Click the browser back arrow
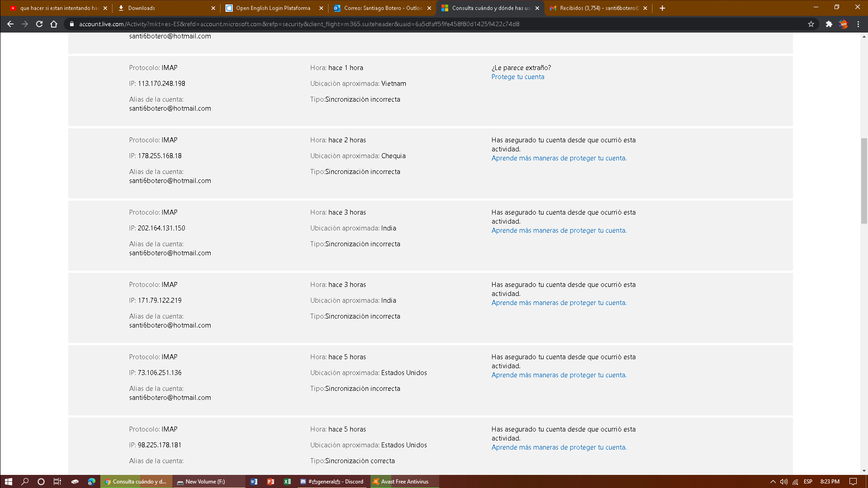 [x=10, y=24]
